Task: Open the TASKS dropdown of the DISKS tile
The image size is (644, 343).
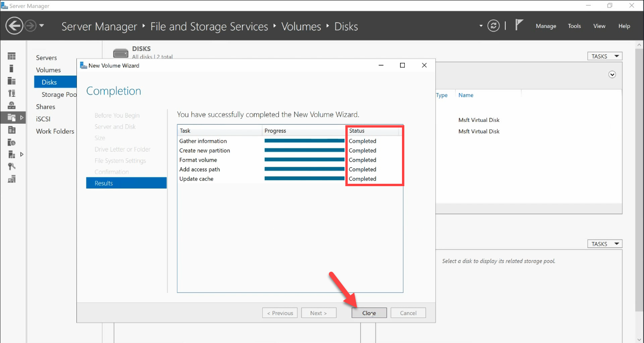Action: pos(605,56)
